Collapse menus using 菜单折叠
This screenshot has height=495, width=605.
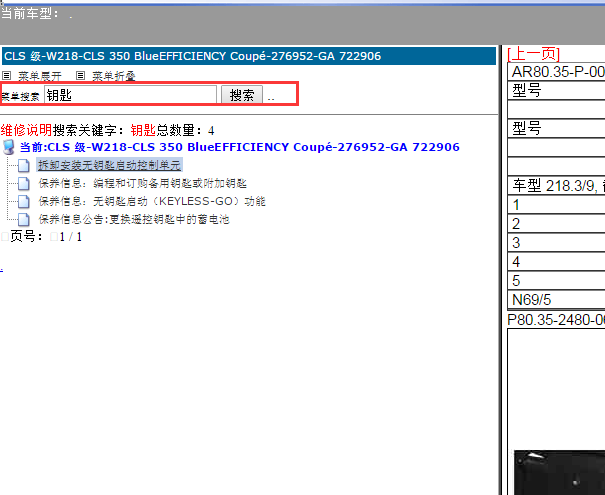[113, 76]
